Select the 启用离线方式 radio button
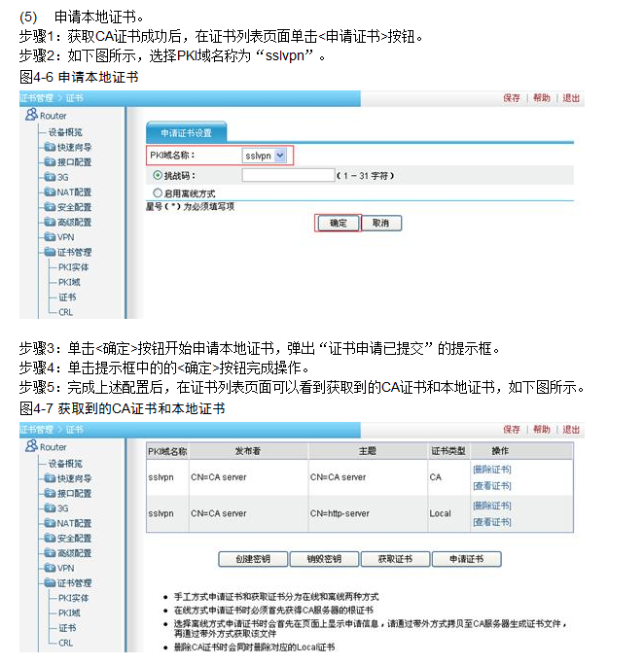The height and width of the screenshot is (665, 644). pos(158,192)
